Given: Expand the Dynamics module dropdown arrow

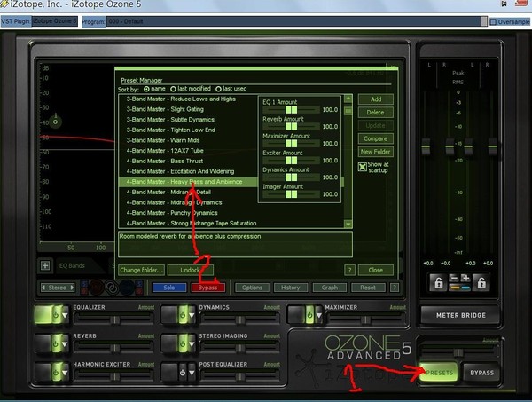Looking at the screenshot, I should point(192,315).
